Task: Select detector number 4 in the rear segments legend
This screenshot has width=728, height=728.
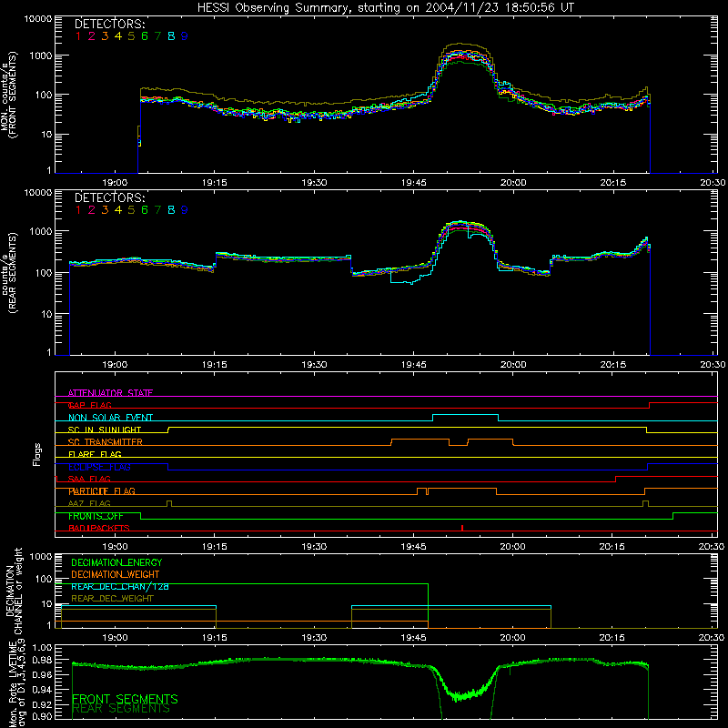Action: tap(118, 210)
